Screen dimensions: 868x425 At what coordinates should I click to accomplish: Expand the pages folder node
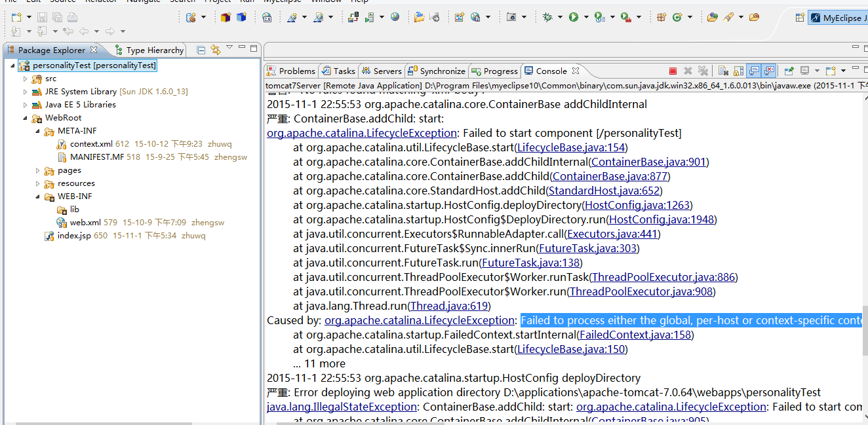click(x=38, y=170)
